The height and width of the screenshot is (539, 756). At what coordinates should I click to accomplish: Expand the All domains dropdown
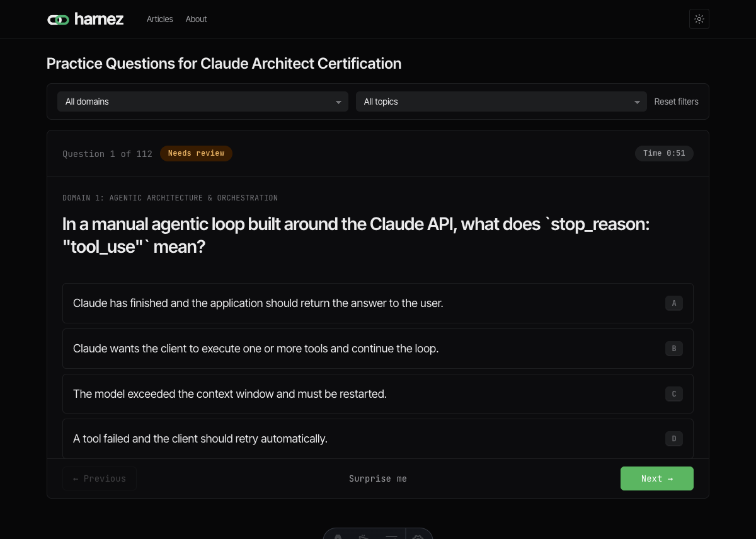click(203, 101)
